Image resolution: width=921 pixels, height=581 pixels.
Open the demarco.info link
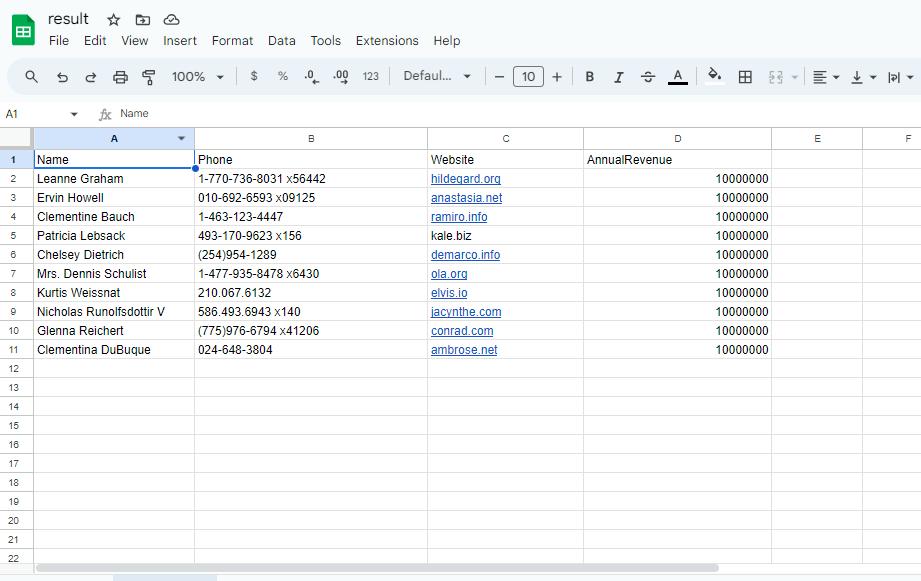click(x=465, y=255)
